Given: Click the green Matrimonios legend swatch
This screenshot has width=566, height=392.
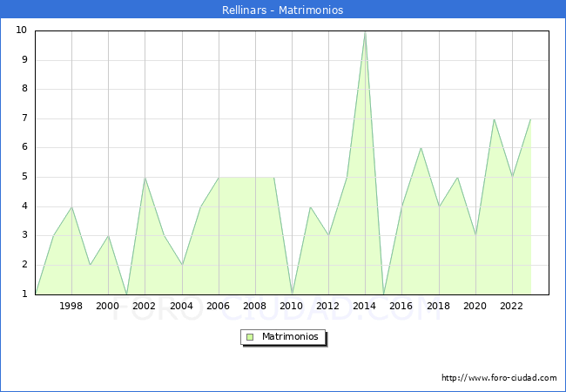Looking at the screenshot, I should tap(249, 337).
